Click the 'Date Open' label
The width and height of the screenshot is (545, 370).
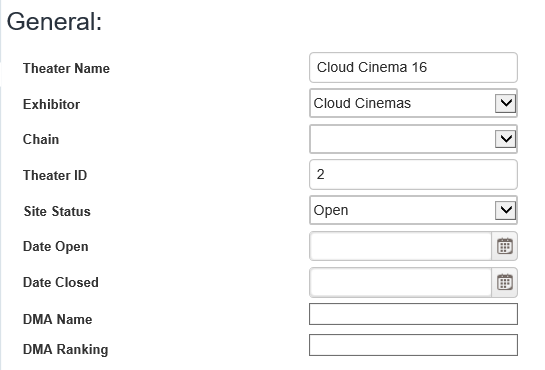point(56,247)
